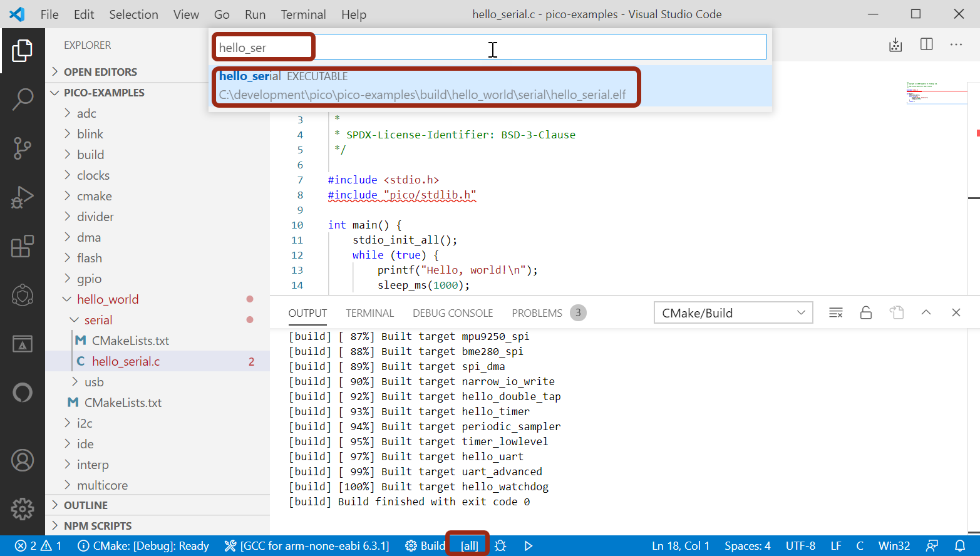Open the Accounts icon in activity bar
This screenshot has height=556, width=980.
click(23, 460)
